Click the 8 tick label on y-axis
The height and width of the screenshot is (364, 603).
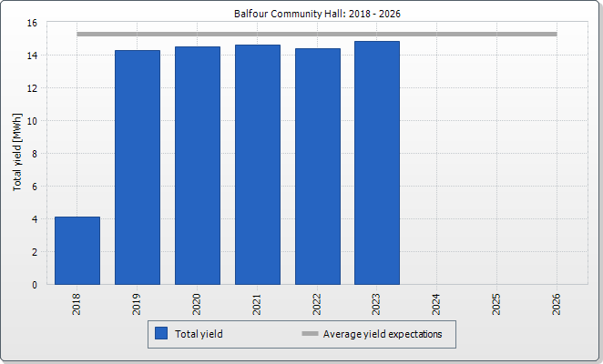pos(35,154)
